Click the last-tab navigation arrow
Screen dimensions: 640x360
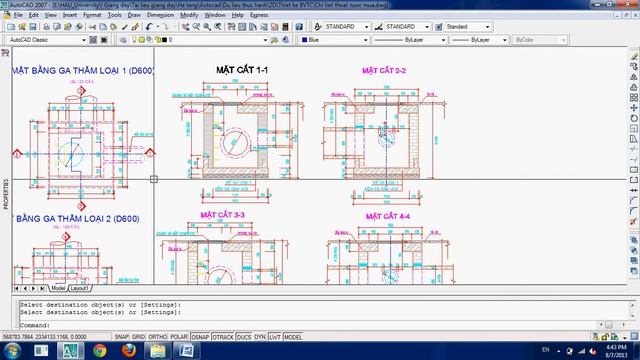tap(42, 288)
